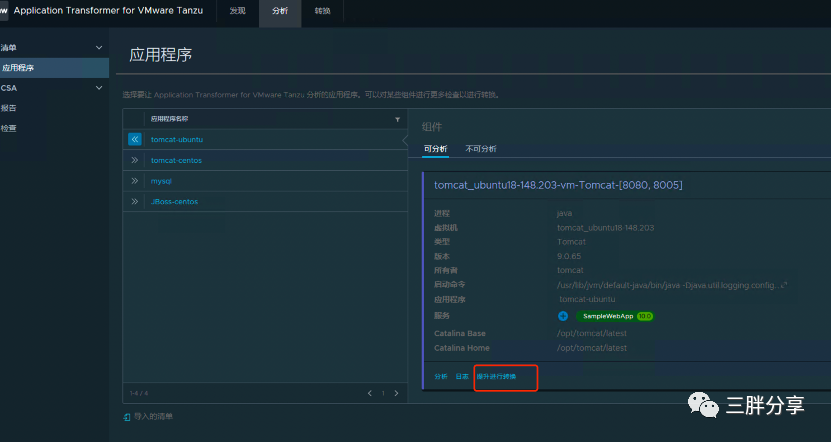Screen dimensions: 832x442
Task: Click the 日志 action link in component card
Action: (x=462, y=377)
